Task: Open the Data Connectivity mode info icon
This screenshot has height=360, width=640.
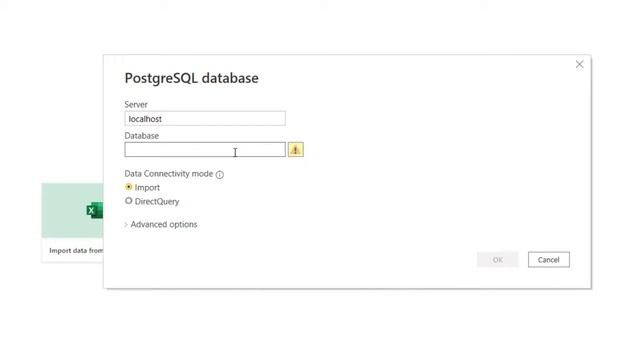Action: pos(220,175)
